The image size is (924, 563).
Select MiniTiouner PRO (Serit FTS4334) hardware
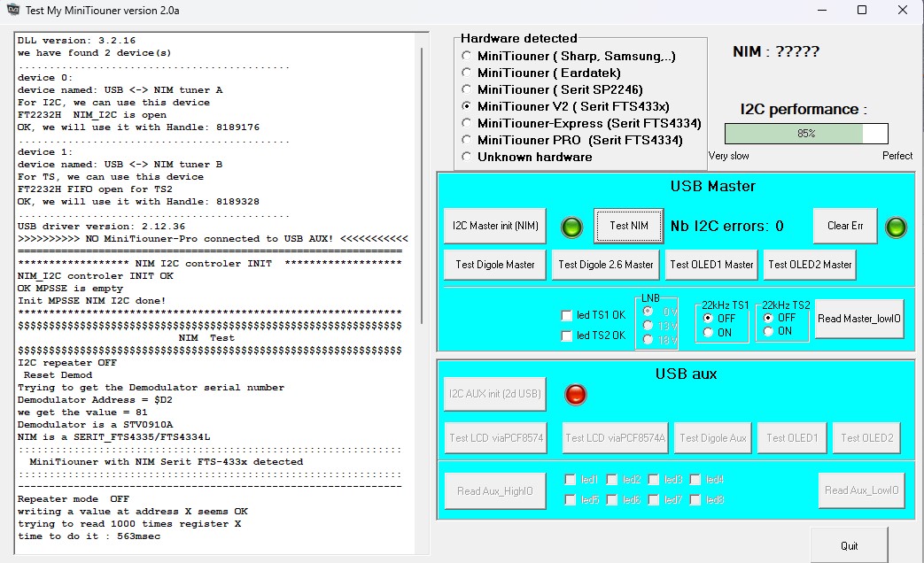click(x=467, y=140)
